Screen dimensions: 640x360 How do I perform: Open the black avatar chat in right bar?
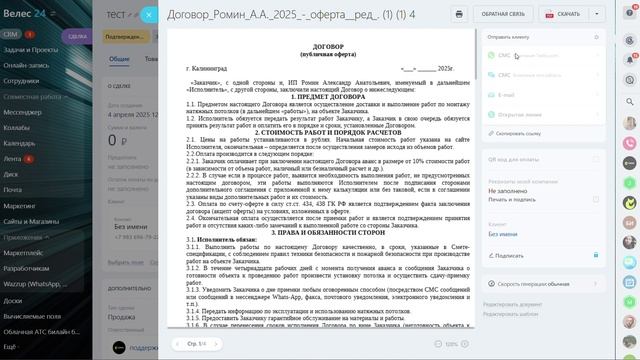point(629,163)
